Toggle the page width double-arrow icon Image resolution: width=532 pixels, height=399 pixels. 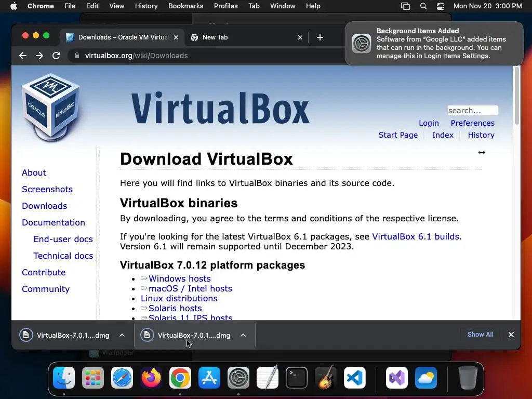(482, 152)
